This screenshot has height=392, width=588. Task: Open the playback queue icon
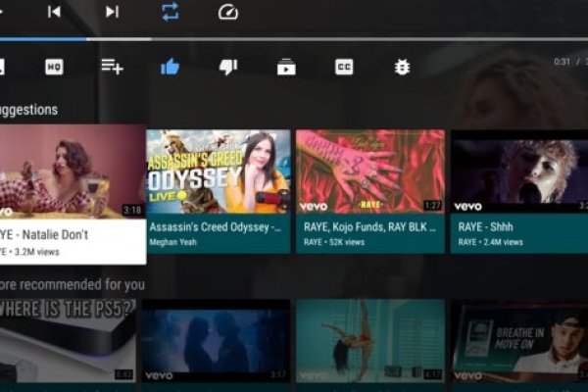[x=285, y=67]
